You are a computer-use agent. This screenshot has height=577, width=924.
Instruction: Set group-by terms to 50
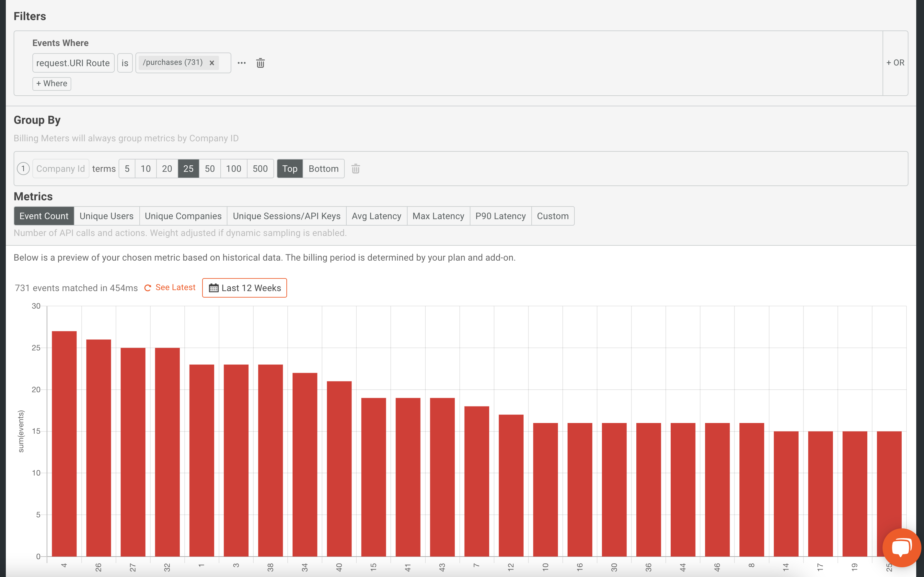point(210,169)
